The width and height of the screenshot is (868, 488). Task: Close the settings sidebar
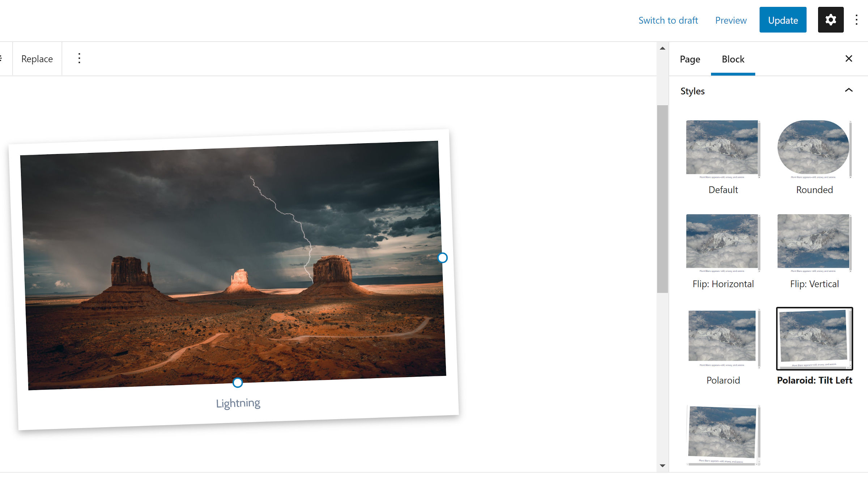(x=849, y=59)
